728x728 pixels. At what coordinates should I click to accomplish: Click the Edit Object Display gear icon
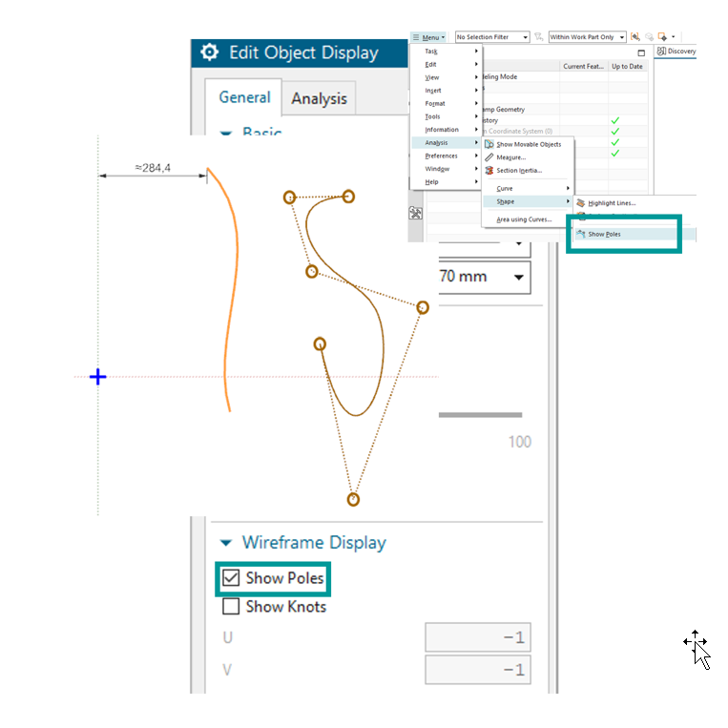[209, 53]
